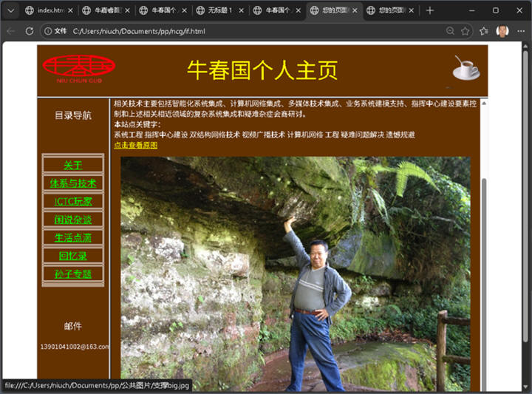Open the 闲说杂谈 navigation link
Viewport: 532px width, 394px height.
[73, 220]
